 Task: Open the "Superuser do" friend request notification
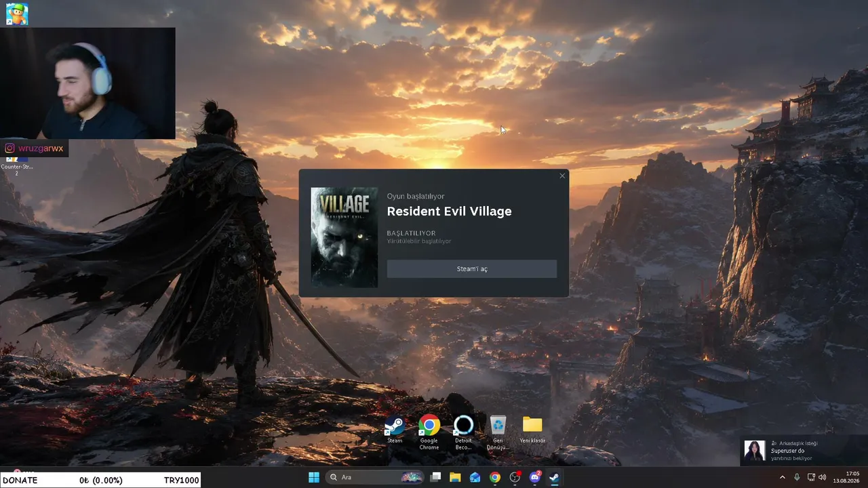click(804, 451)
